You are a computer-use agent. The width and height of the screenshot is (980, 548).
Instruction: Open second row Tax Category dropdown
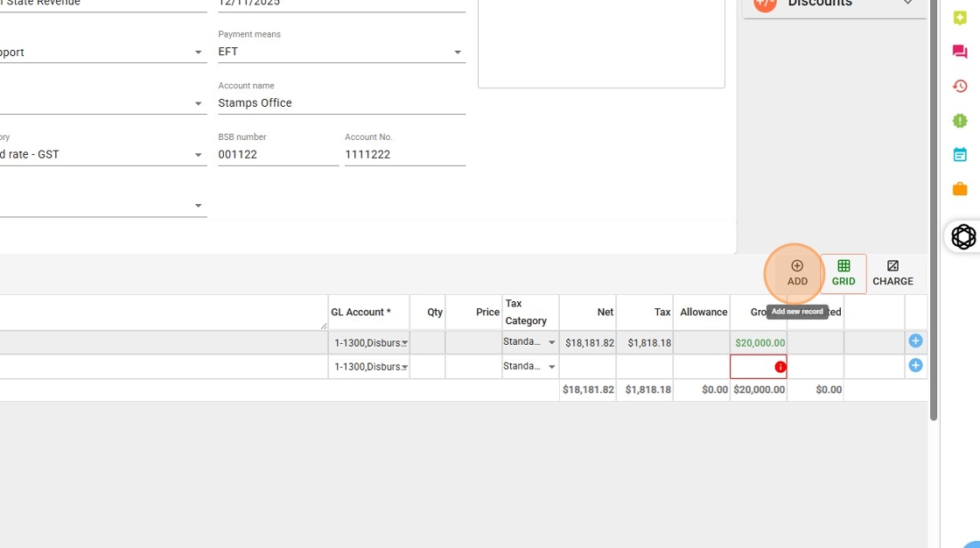pyautogui.click(x=551, y=367)
